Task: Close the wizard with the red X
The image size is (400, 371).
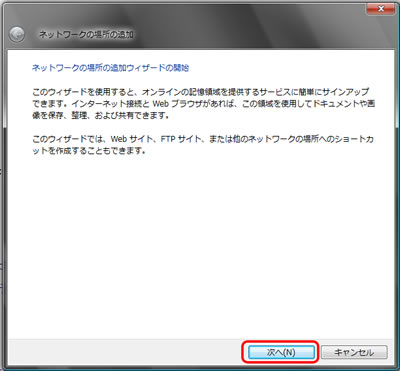Action: pos(380,8)
